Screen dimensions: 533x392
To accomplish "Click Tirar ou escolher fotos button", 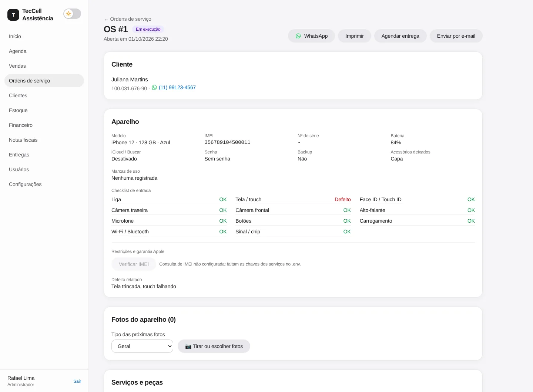I will [x=214, y=346].
